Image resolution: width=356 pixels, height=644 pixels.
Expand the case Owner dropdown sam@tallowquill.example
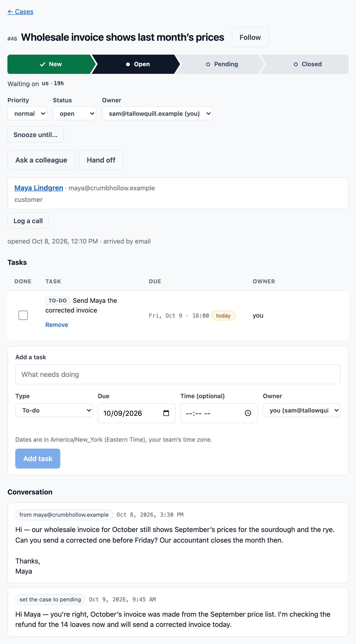(x=157, y=113)
